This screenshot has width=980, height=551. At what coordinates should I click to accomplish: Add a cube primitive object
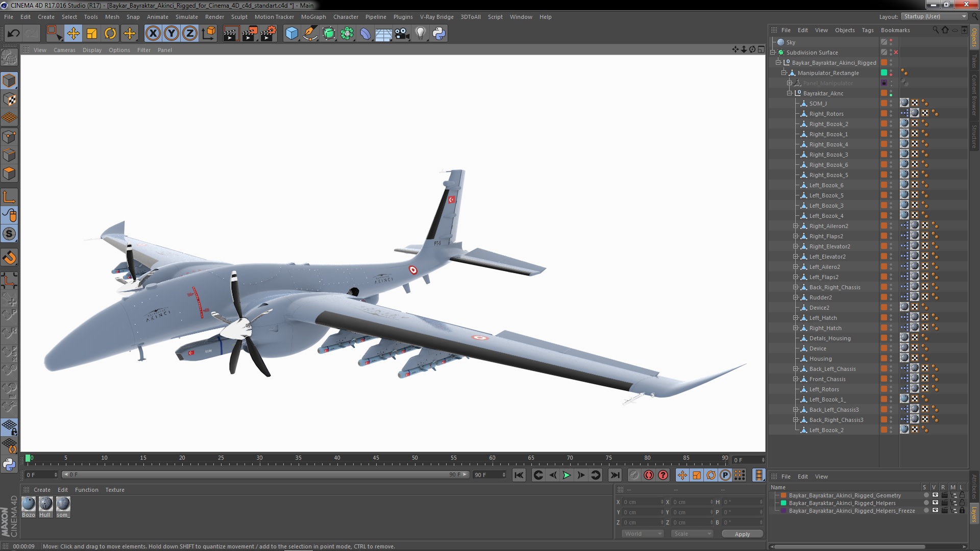(x=291, y=34)
